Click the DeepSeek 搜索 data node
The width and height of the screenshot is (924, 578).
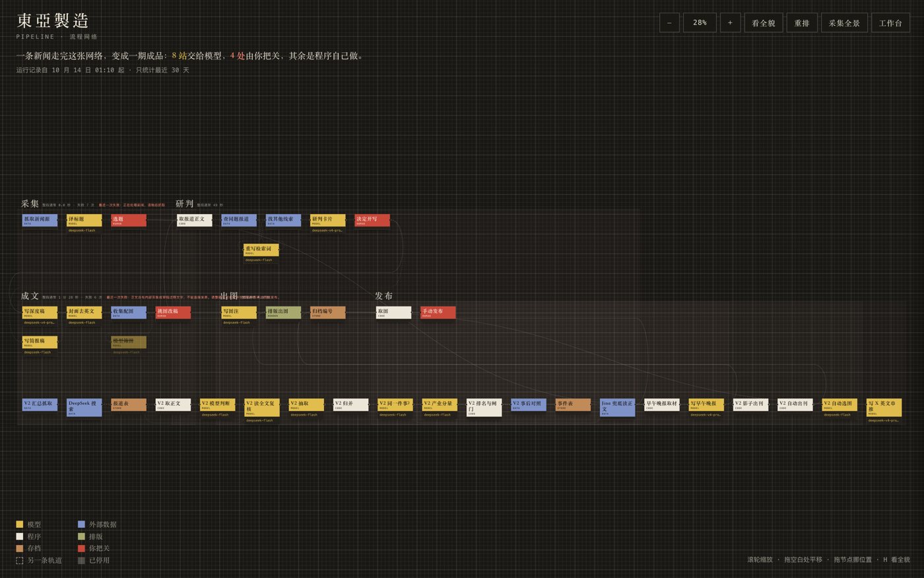coord(84,408)
